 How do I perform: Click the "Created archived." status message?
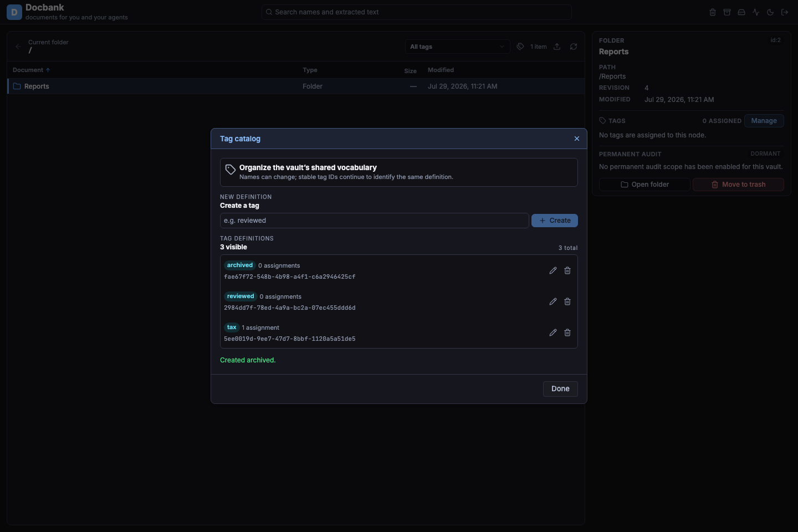[248, 360]
